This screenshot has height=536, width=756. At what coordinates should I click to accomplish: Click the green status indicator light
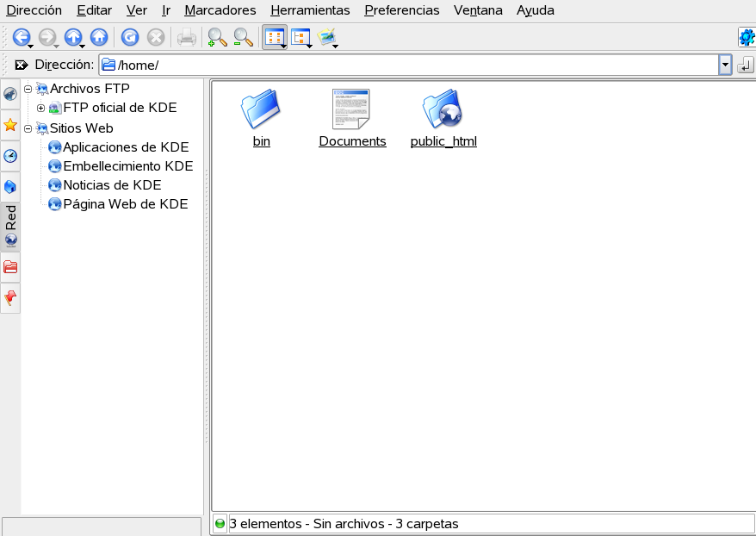pos(220,523)
